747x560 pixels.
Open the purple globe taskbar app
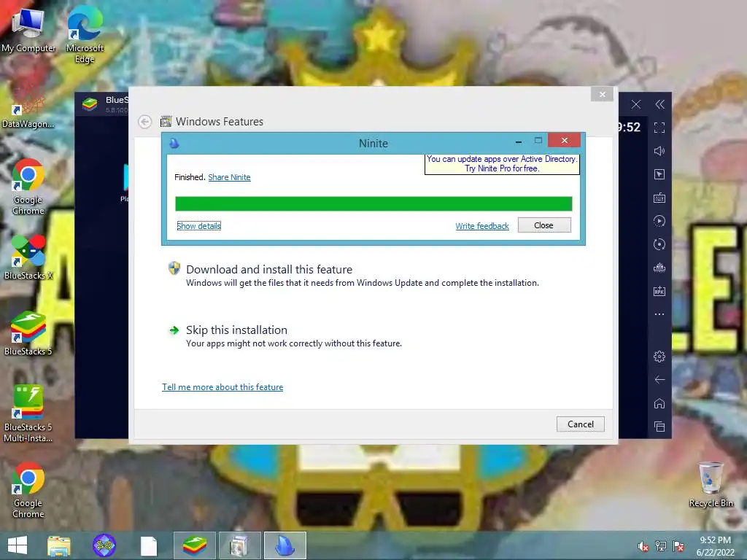pyautogui.click(x=104, y=545)
